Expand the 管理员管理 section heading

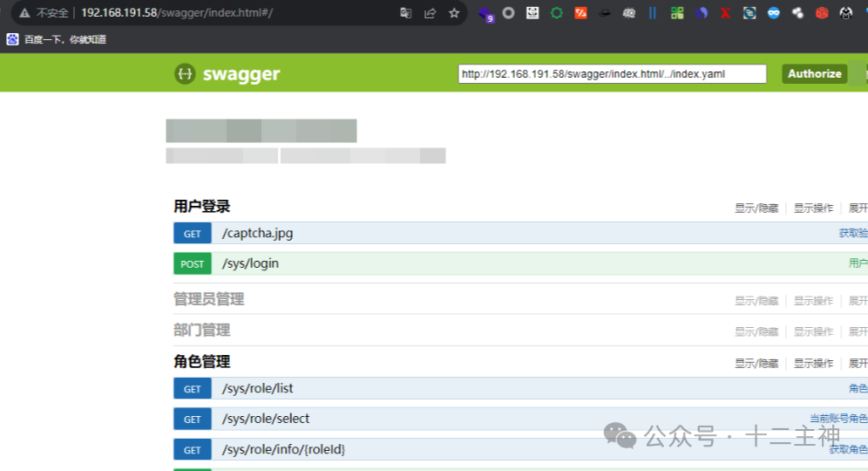[x=208, y=299]
